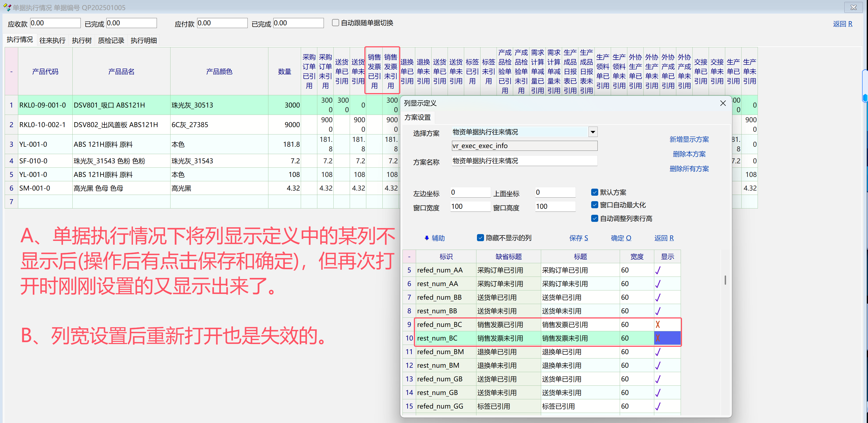Toggle display checkmark for rest_num_BB row
The width and height of the screenshot is (868, 423).
click(658, 311)
